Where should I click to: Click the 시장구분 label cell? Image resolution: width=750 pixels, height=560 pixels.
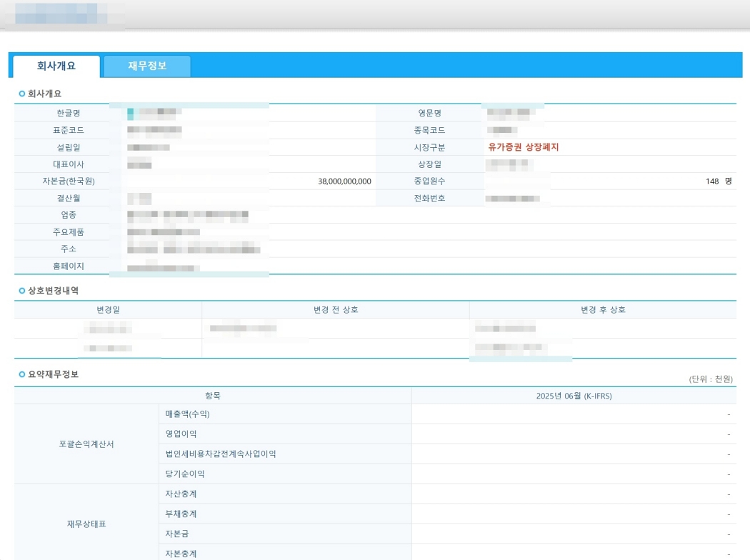tap(429, 147)
